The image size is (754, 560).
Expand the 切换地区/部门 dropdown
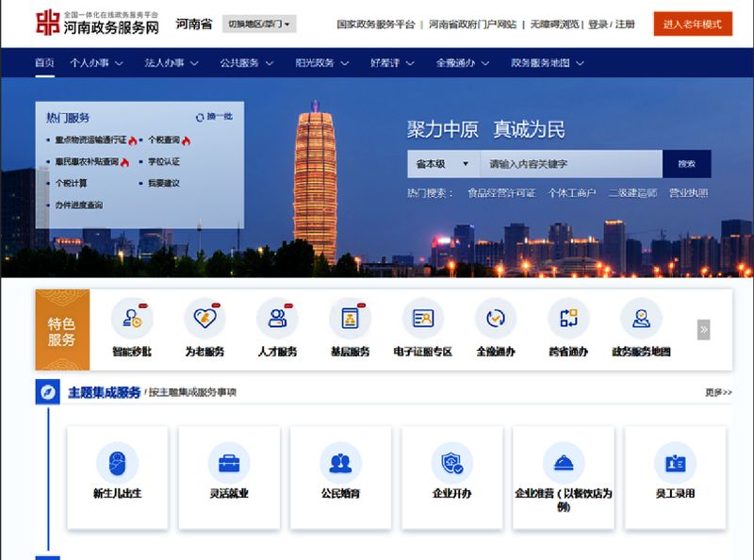click(259, 24)
